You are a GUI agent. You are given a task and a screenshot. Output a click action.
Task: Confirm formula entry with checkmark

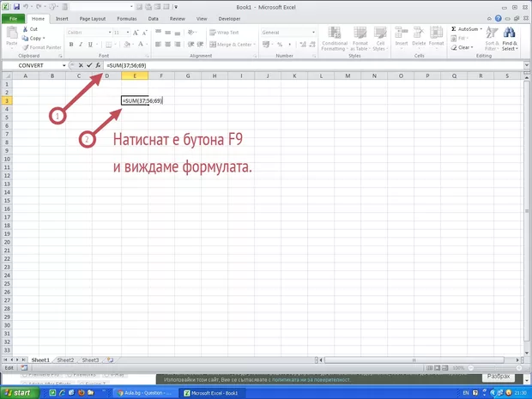point(89,65)
